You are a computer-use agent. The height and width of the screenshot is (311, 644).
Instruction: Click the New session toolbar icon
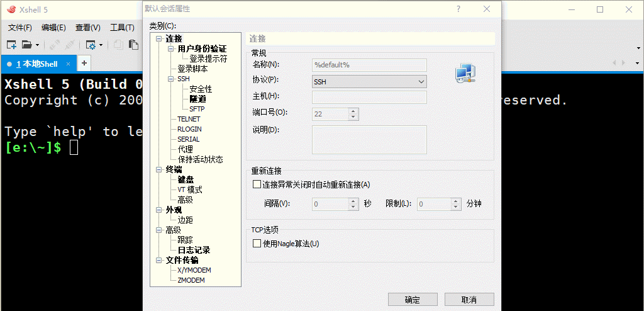coord(11,45)
